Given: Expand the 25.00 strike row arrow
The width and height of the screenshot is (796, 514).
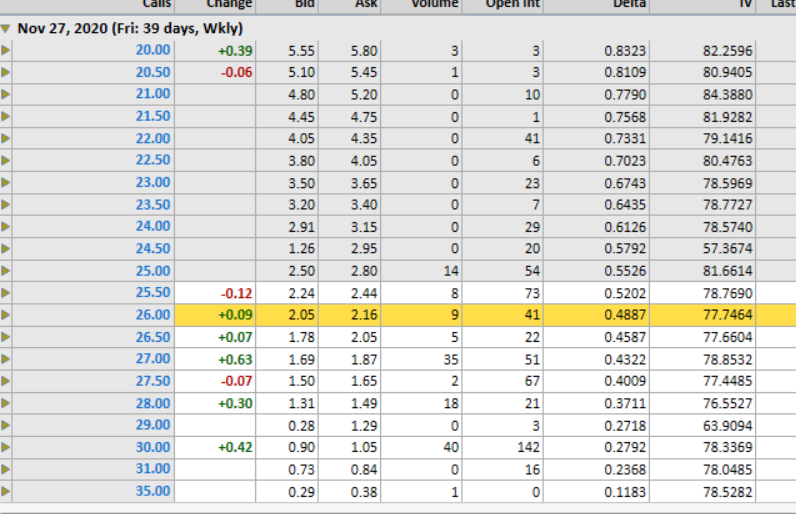Looking at the screenshot, I should pos(6,271).
